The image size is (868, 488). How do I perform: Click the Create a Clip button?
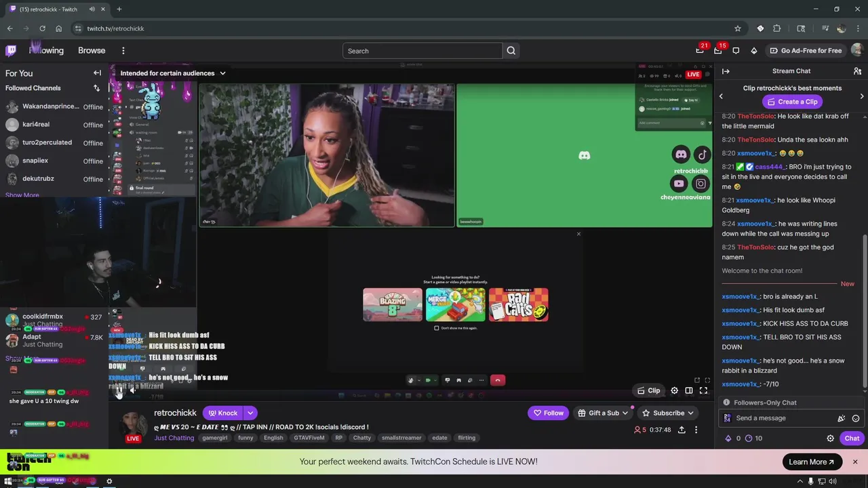point(791,102)
